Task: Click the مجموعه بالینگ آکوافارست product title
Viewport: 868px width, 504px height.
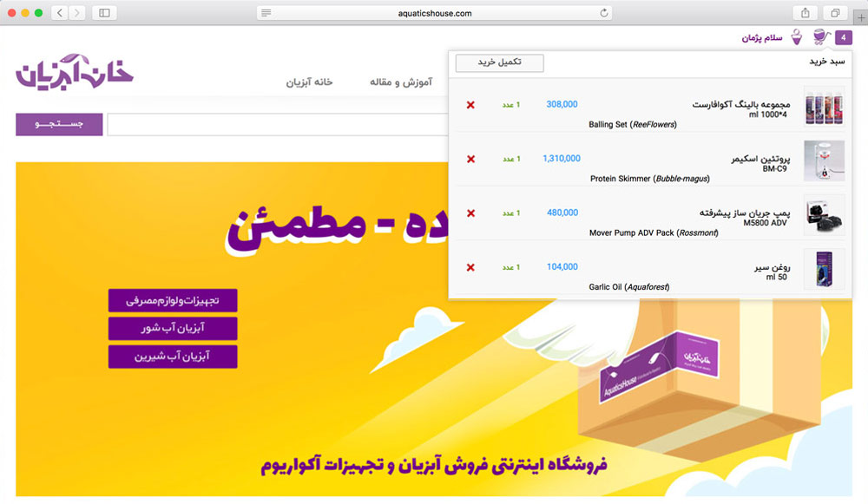Action: (x=741, y=104)
